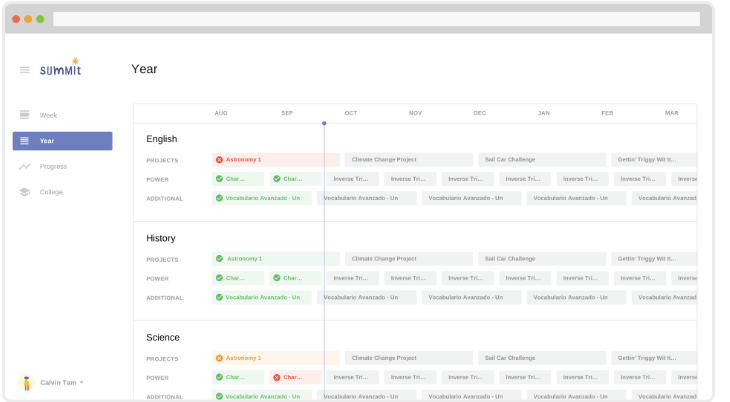
Task: Open English Gettin' Triggy Wit It project
Action: [x=654, y=159]
